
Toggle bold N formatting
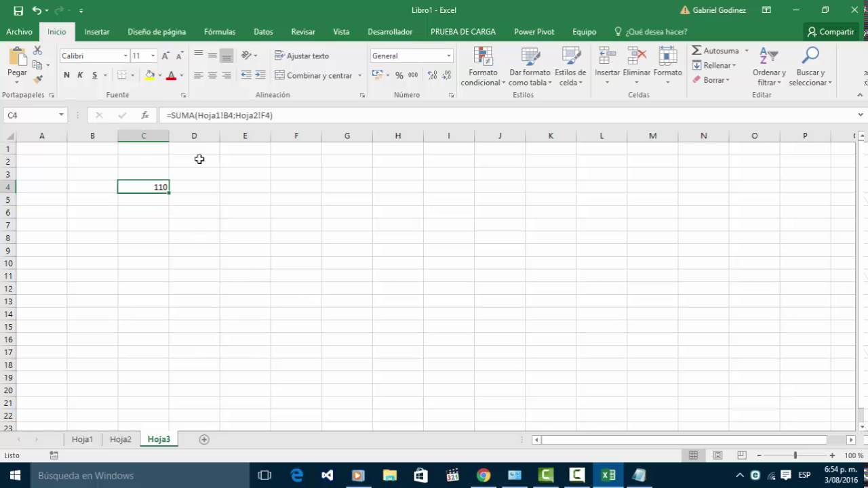tap(66, 75)
